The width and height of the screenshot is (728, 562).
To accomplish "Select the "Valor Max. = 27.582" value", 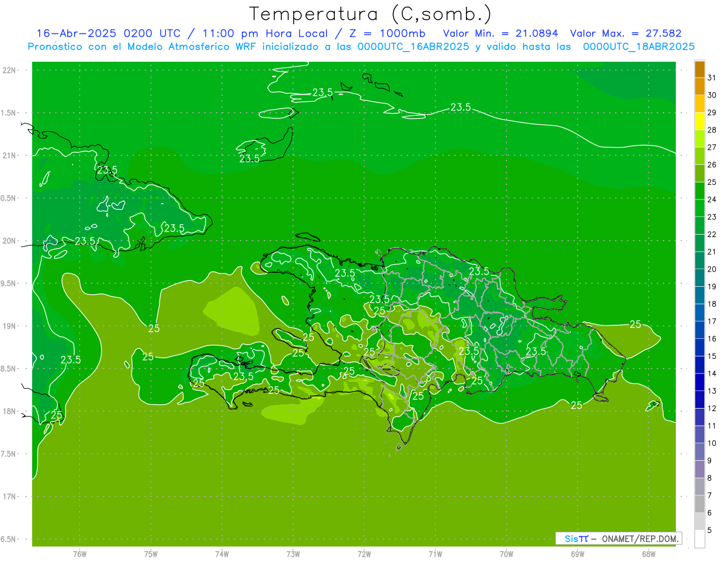I will (x=626, y=33).
